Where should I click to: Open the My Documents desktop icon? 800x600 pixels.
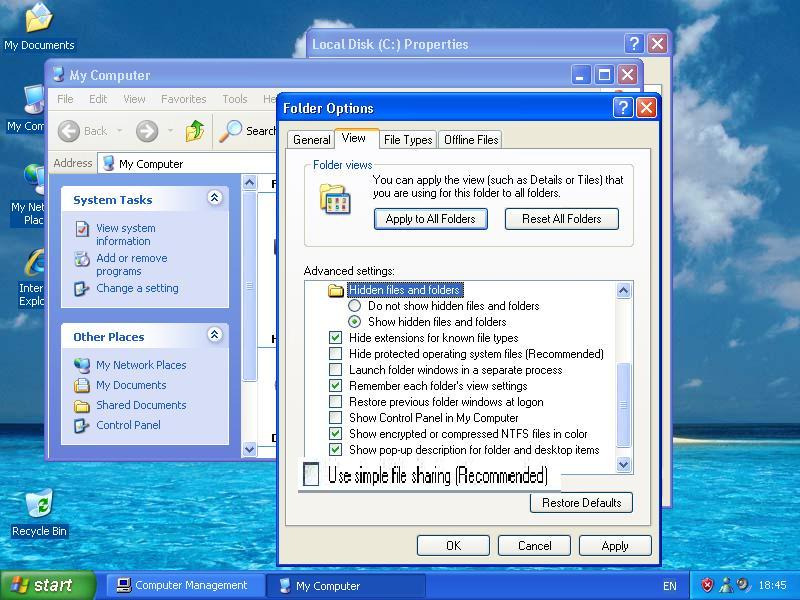coord(39,19)
